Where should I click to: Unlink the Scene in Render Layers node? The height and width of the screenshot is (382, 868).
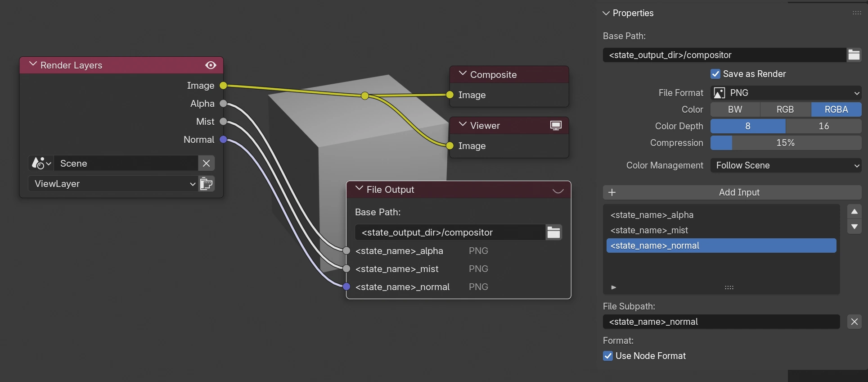tap(206, 163)
